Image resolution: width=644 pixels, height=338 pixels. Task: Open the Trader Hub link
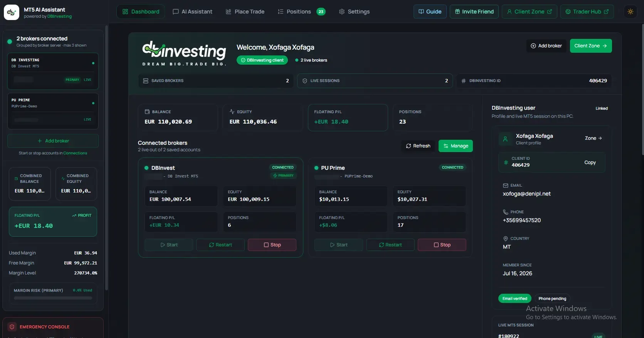587,12
